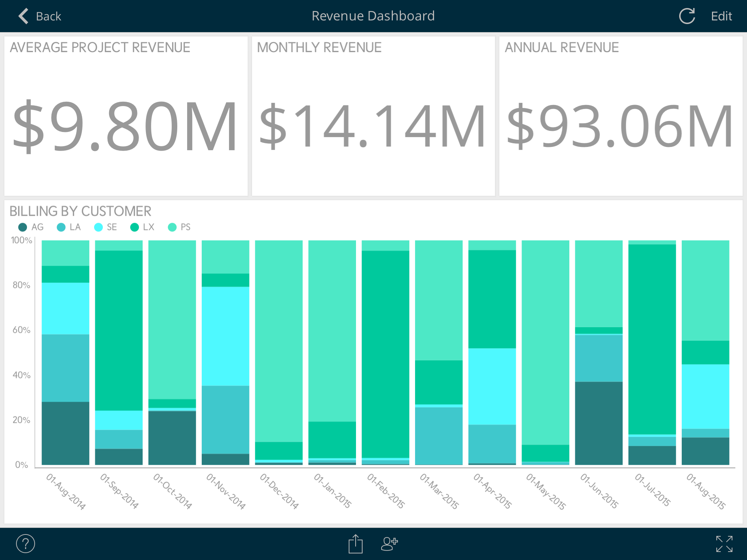Open the help question mark icon
Image resolution: width=747 pixels, height=560 pixels.
click(x=26, y=544)
